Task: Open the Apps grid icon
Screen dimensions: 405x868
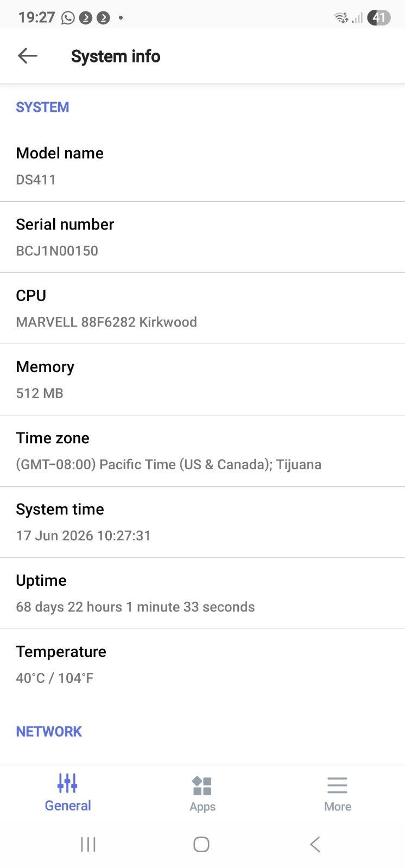Action: point(202,786)
